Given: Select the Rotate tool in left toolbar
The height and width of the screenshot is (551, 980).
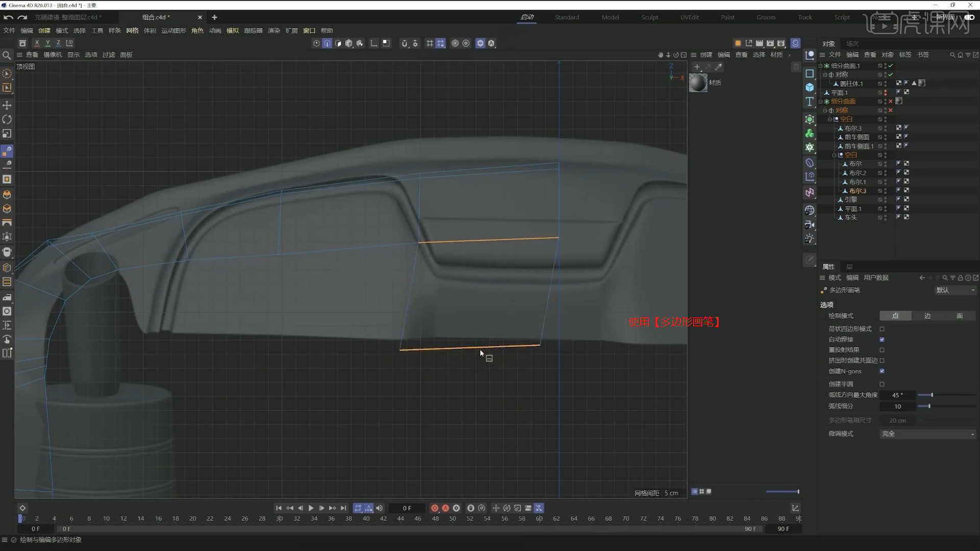Looking at the screenshot, I should (x=7, y=119).
